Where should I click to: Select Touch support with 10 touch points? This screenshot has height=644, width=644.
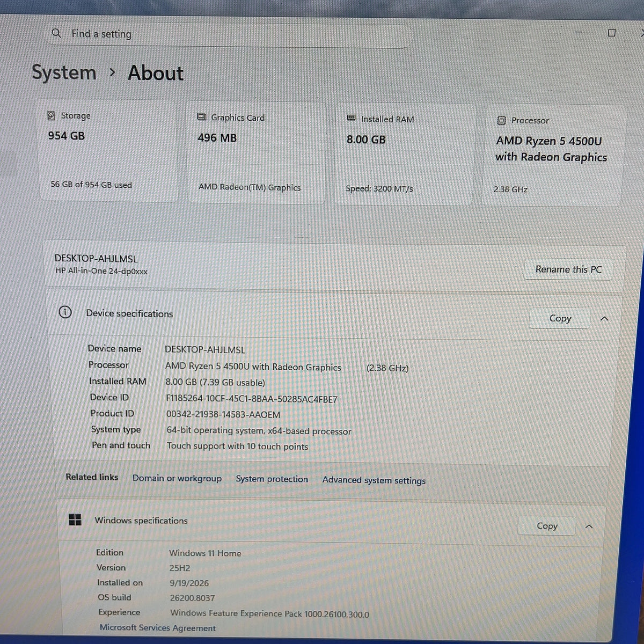point(237,446)
